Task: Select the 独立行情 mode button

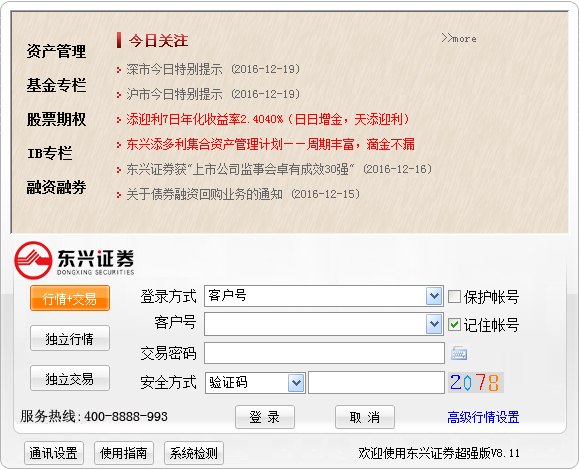Action: pyautogui.click(x=70, y=338)
